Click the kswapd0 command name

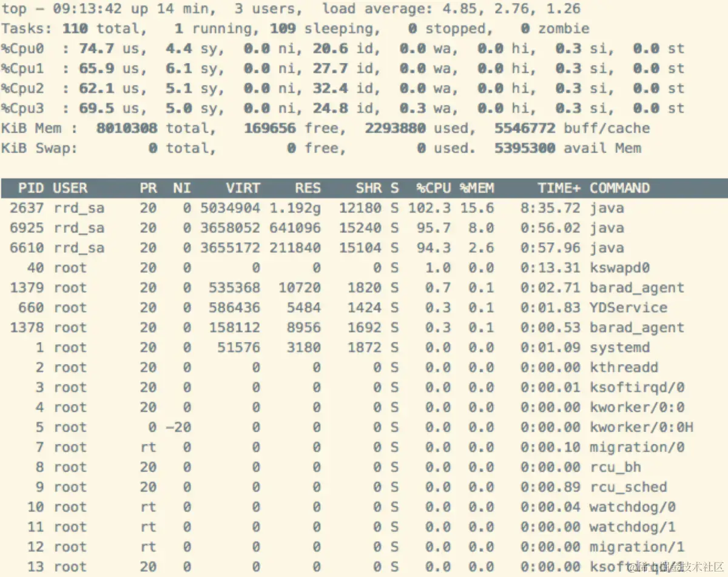tap(620, 268)
